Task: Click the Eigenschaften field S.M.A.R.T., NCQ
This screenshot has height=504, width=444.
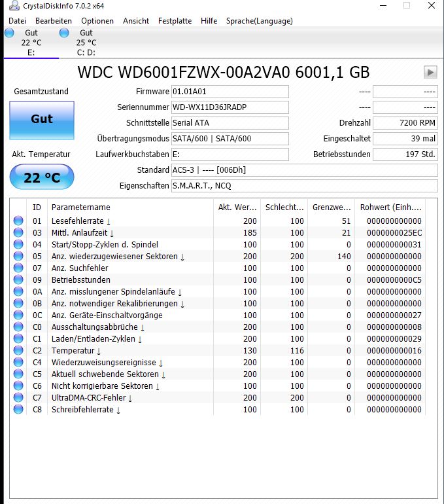Action: click(x=304, y=186)
